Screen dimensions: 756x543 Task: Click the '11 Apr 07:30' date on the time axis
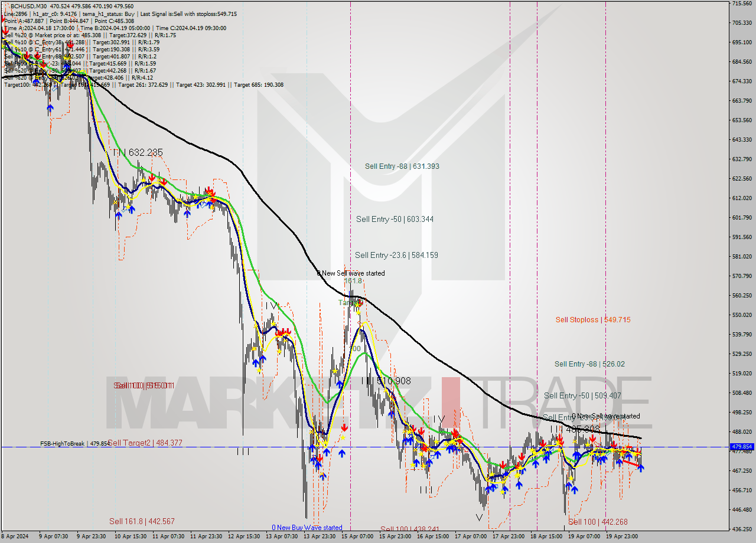(168, 537)
